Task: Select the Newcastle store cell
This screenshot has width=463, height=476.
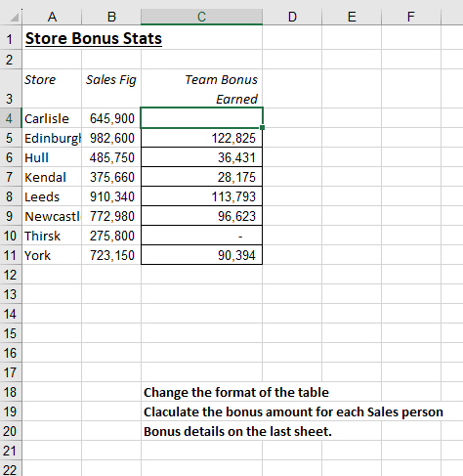Action: point(52,216)
